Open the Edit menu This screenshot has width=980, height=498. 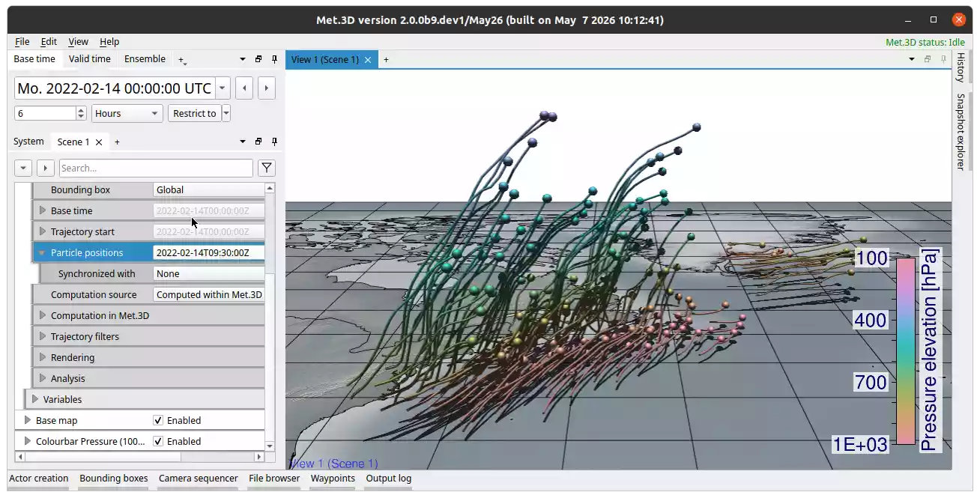coord(49,42)
